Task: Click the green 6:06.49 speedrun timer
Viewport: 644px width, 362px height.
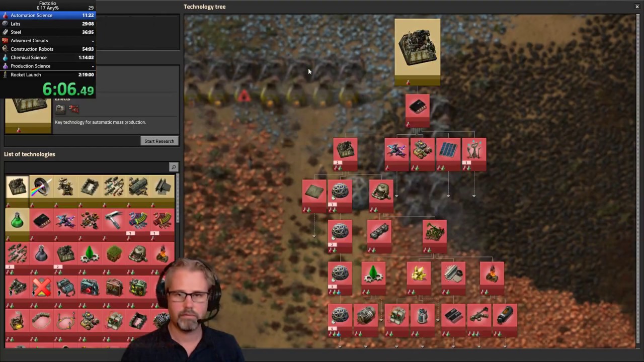Action: (x=68, y=89)
